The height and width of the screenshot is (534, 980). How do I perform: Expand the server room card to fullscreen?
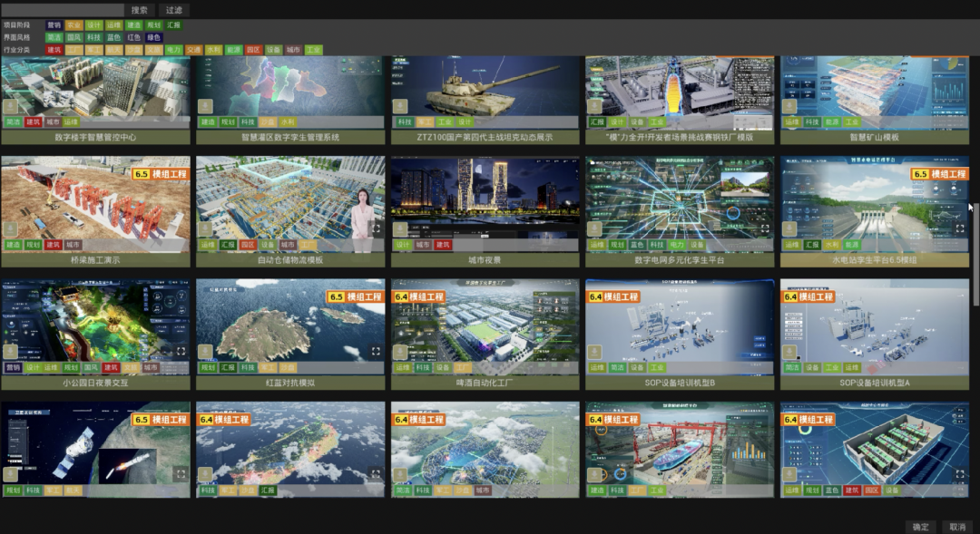(960, 474)
